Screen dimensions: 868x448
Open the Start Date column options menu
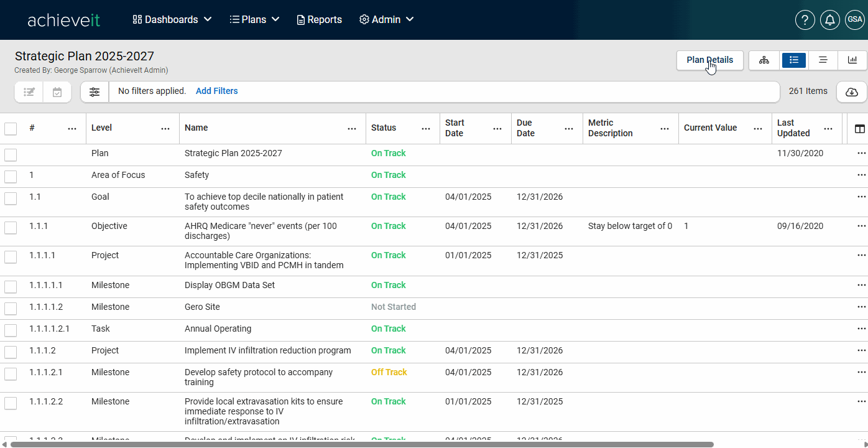pos(497,129)
